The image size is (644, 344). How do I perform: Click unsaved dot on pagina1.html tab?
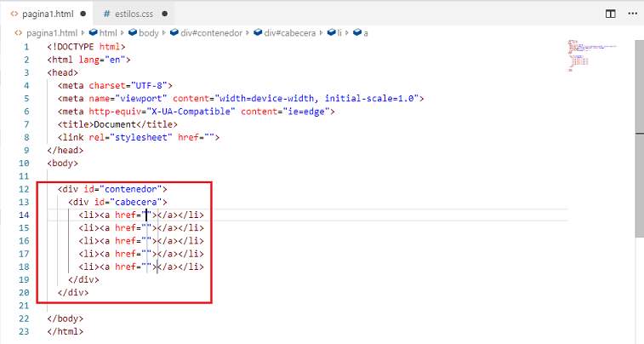click(x=83, y=14)
